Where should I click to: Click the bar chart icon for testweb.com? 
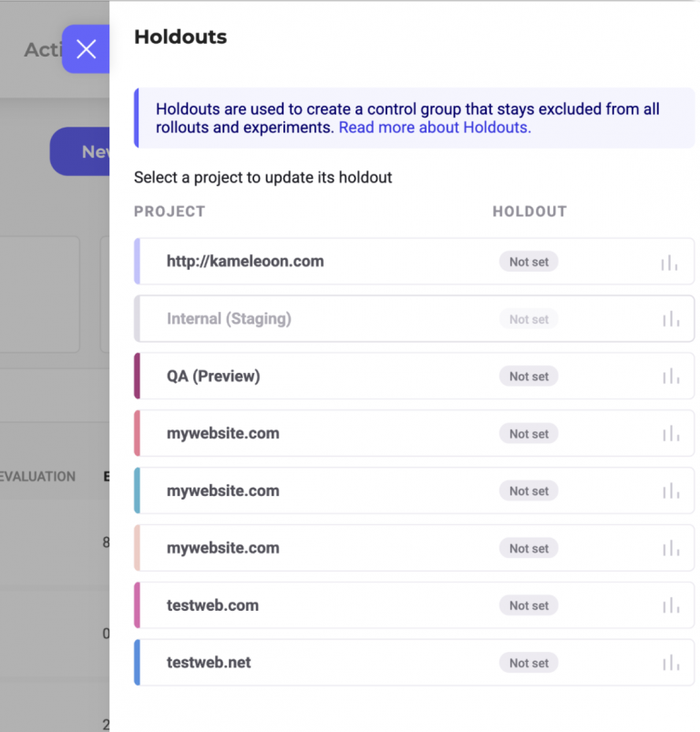click(x=670, y=605)
